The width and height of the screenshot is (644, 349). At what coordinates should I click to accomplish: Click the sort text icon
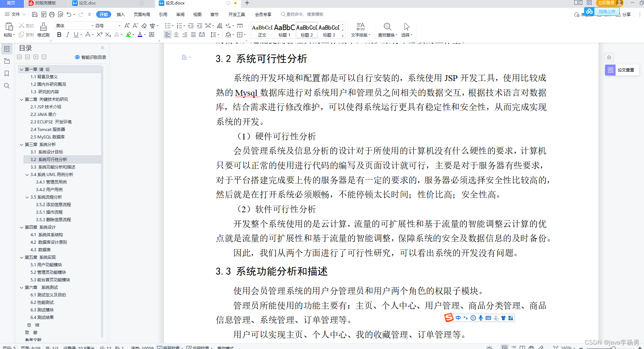(x=220, y=26)
